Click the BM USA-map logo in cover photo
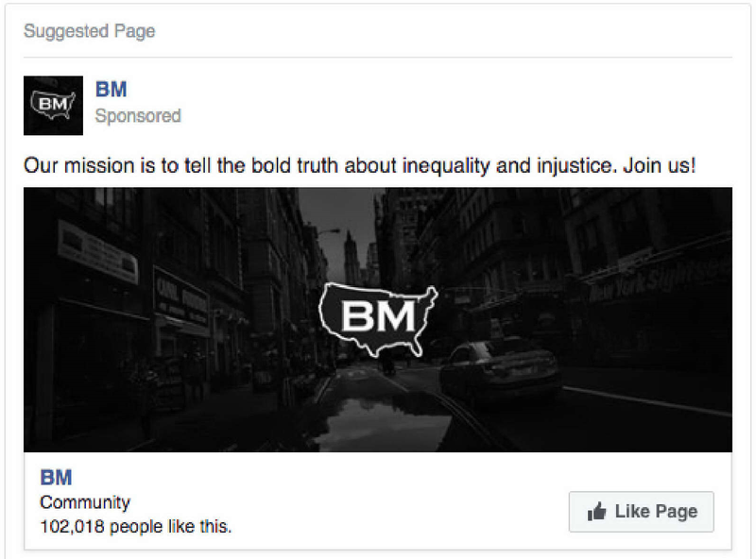Image resolution: width=756 pixels, height=559 pixels. (378, 319)
